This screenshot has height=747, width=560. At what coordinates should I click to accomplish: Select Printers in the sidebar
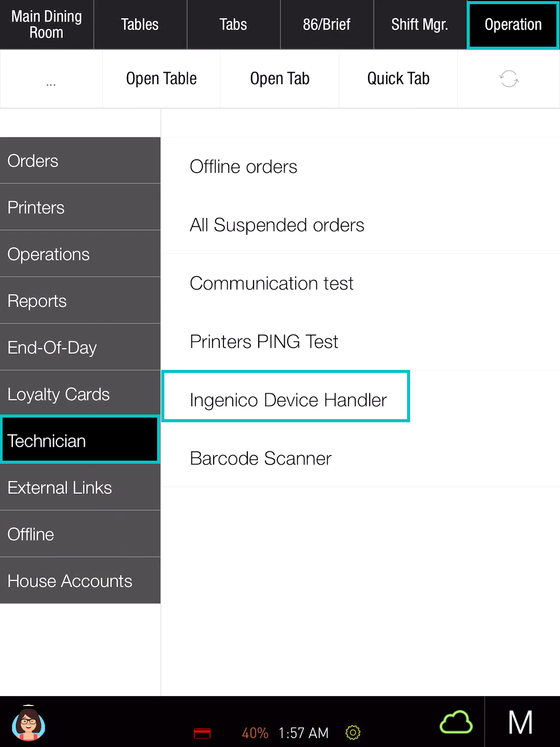80,208
